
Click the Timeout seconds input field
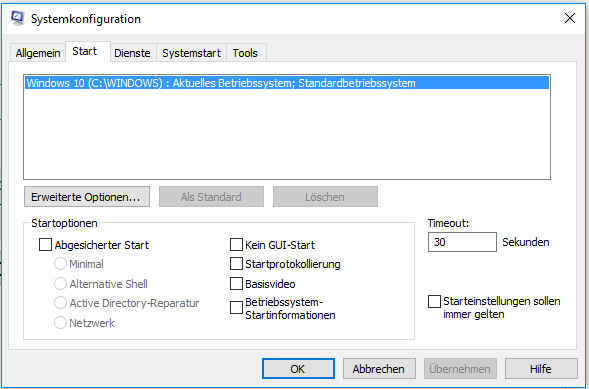[x=462, y=242]
